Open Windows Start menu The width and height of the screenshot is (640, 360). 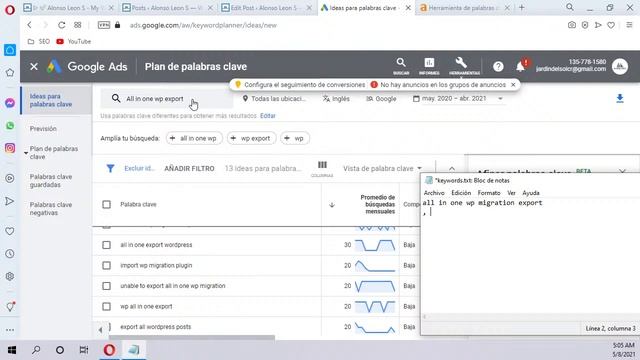(12, 350)
